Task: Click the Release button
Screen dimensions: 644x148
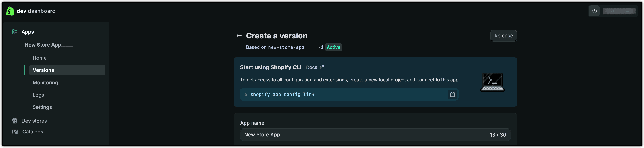Action: coord(504,36)
